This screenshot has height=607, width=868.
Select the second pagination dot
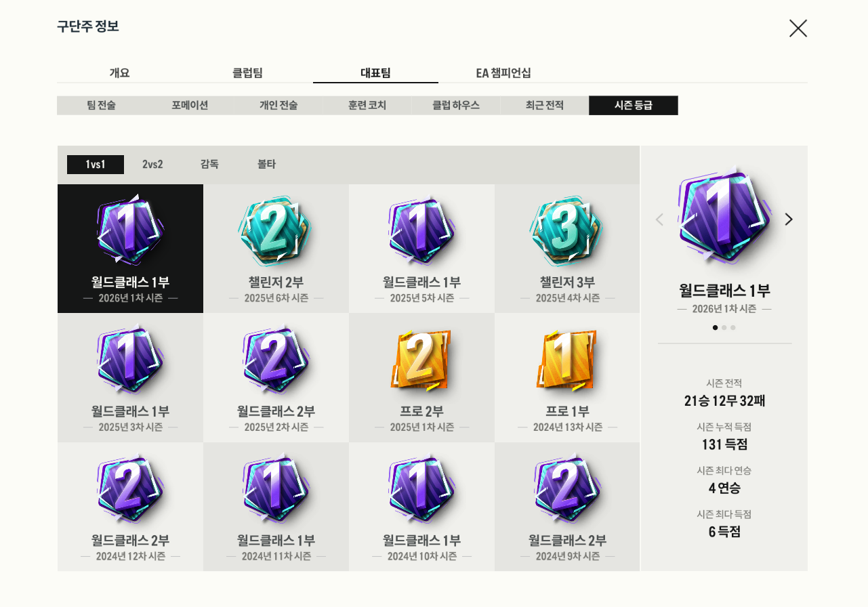click(x=724, y=328)
